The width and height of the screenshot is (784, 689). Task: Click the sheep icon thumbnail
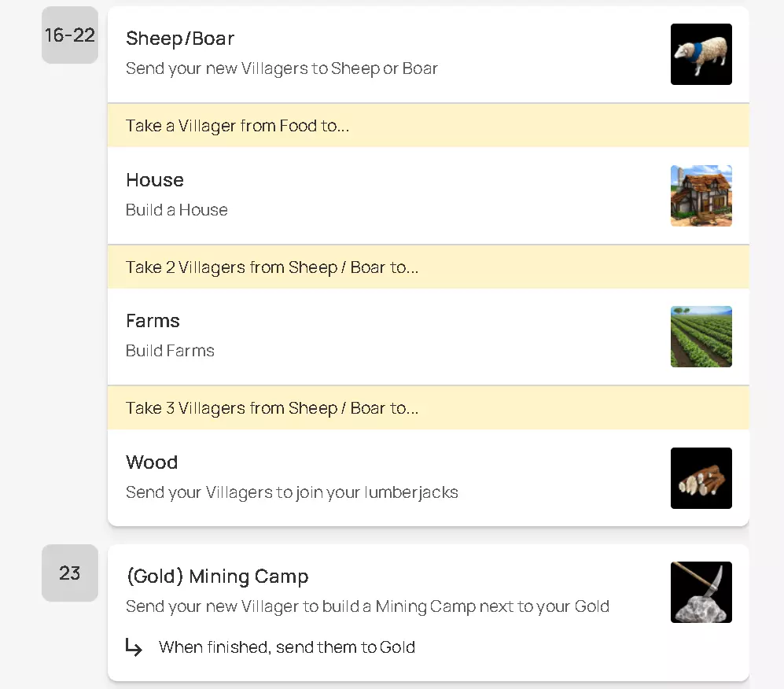[x=701, y=54]
